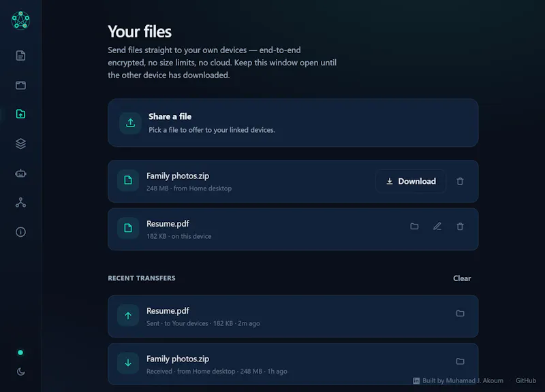The height and width of the screenshot is (392, 545).
Task: Click 'Sent · to Your devices' transfer details
Action: [x=203, y=323]
